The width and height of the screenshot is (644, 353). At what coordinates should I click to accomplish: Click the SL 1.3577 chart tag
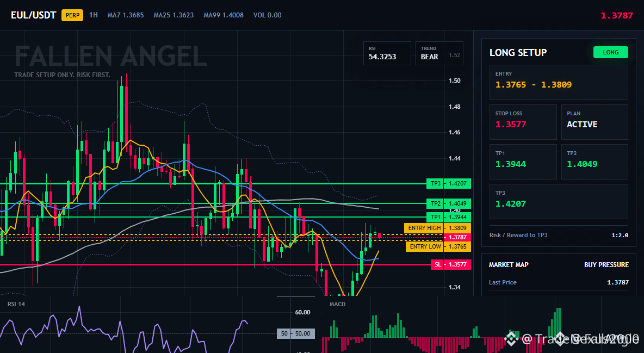[451, 265]
